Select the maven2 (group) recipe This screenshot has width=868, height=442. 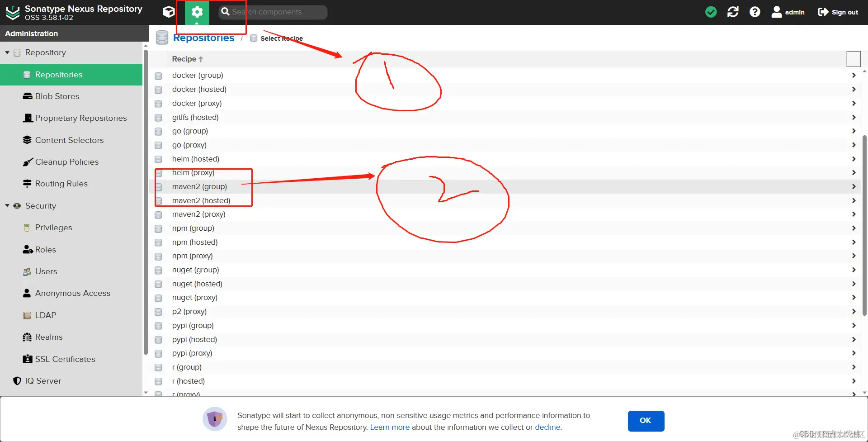199,186
